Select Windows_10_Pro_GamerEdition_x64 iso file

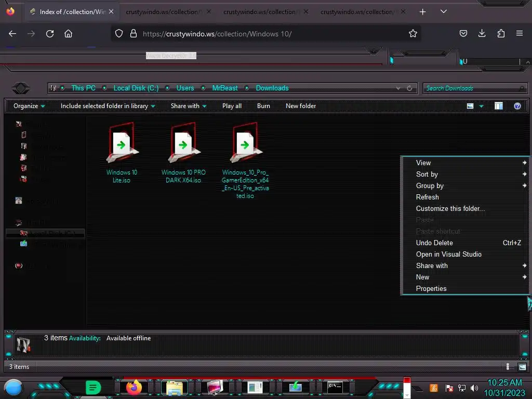tap(245, 160)
